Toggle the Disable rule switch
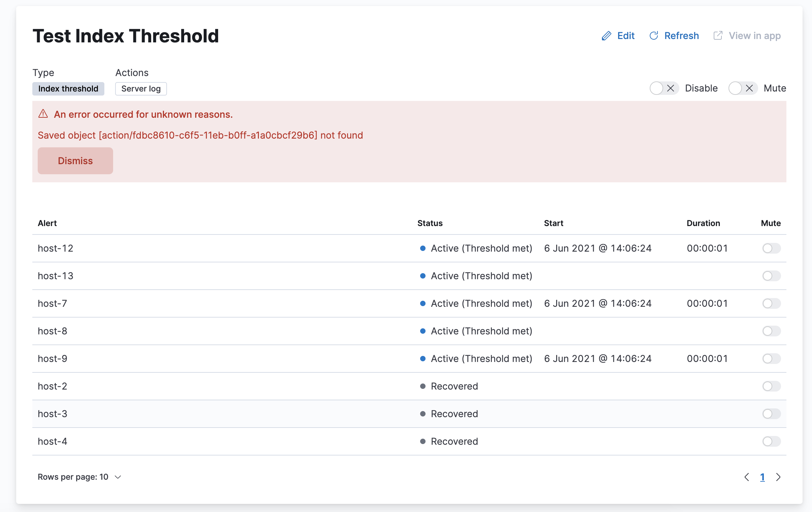Viewport: 812px width, 512px height. pos(664,88)
